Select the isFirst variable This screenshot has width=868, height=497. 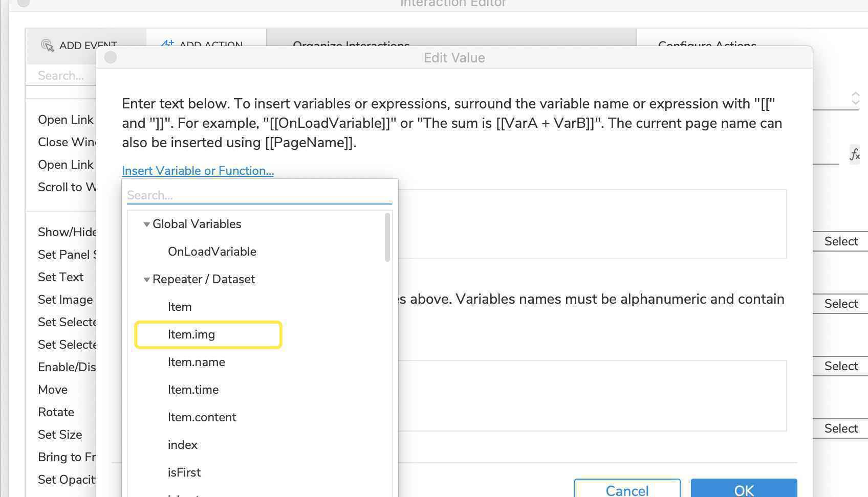(184, 472)
